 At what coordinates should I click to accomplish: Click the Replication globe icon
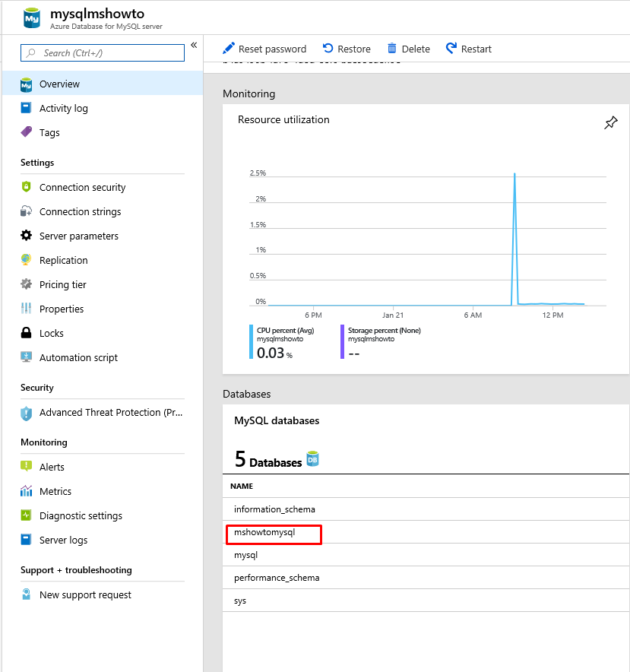click(26, 259)
